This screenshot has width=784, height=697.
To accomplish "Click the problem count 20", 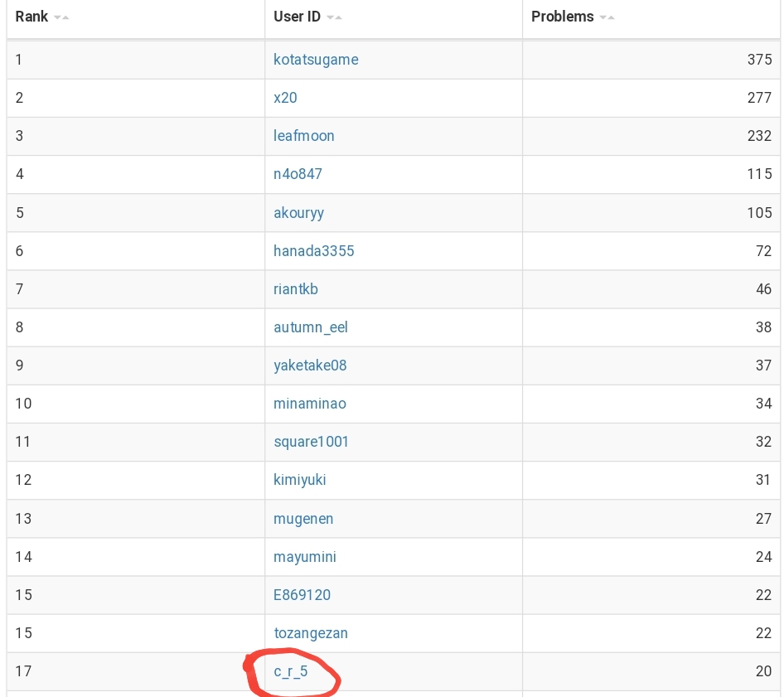I will [x=763, y=671].
